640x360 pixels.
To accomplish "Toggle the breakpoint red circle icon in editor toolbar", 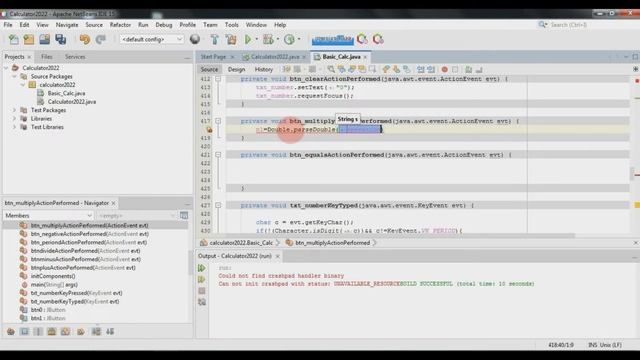I will pyautogui.click(x=444, y=69).
